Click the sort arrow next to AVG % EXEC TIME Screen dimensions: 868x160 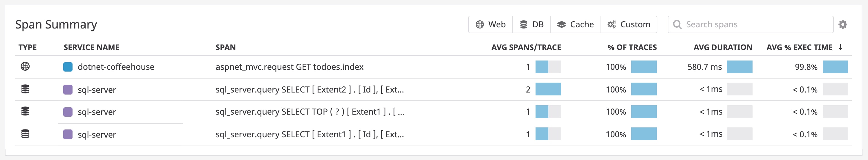pyautogui.click(x=841, y=47)
